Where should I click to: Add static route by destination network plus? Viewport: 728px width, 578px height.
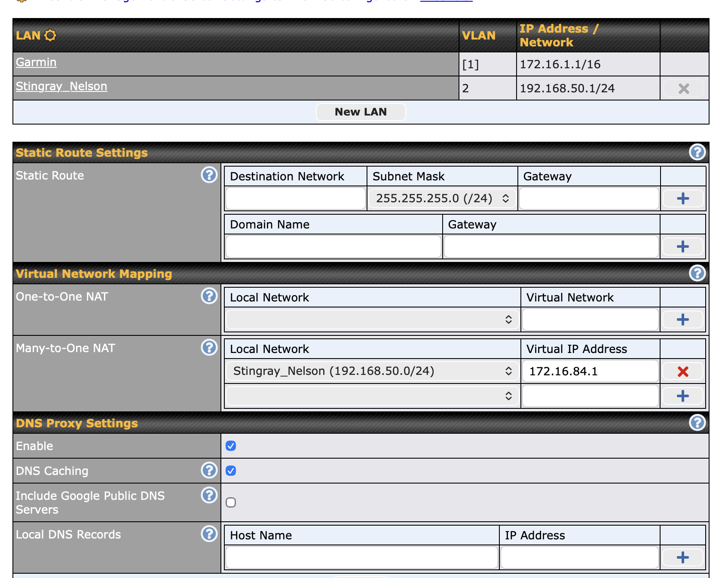coord(683,198)
